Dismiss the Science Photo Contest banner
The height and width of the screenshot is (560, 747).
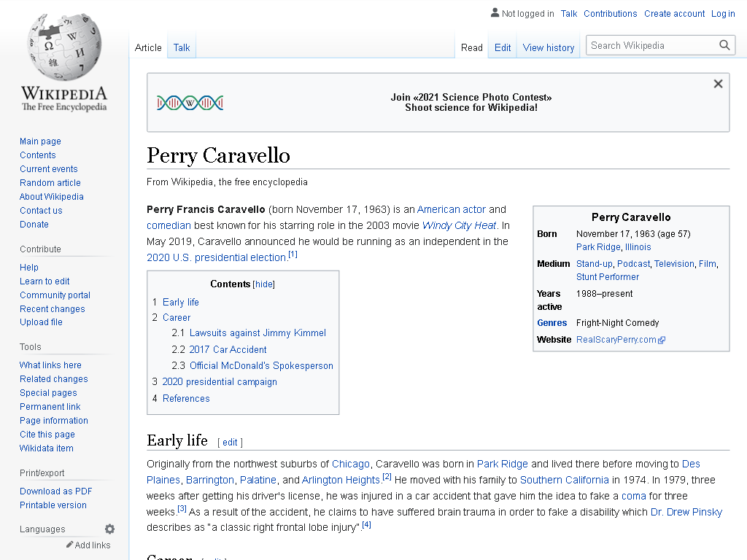pyautogui.click(x=718, y=84)
